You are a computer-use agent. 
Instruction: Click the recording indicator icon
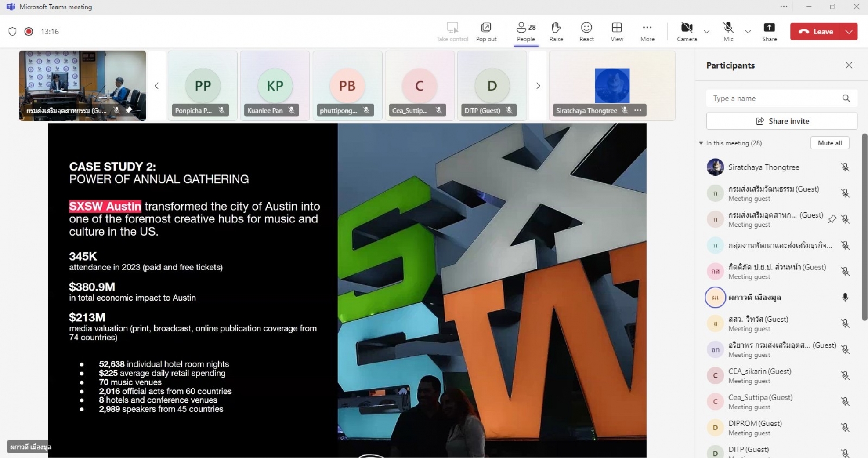pyautogui.click(x=29, y=31)
